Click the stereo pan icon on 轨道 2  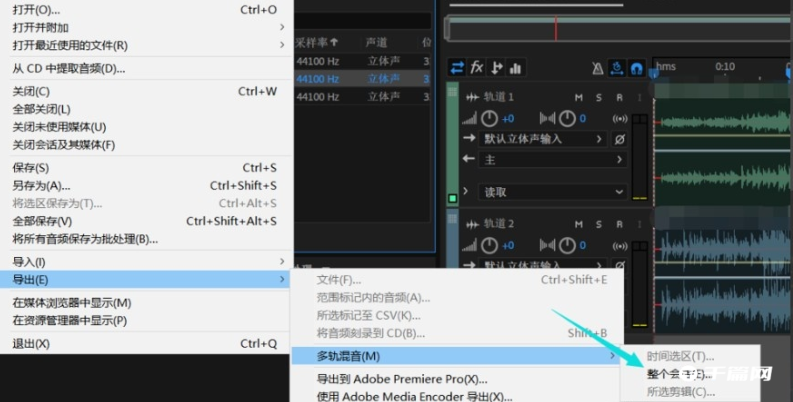pos(547,246)
